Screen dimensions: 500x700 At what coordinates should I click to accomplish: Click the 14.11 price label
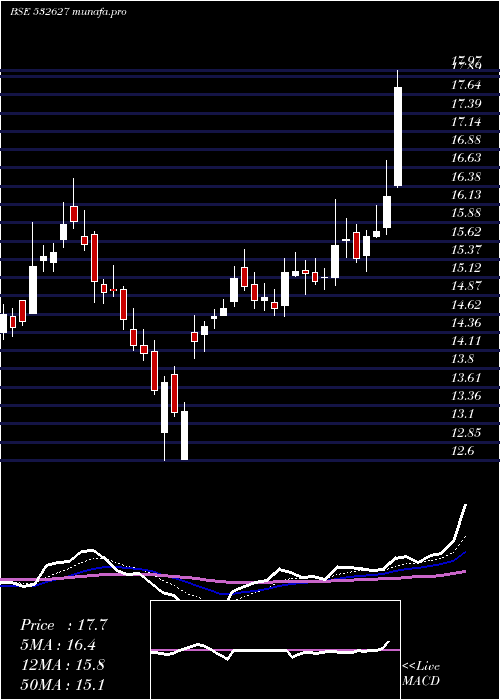click(x=466, y=341)
